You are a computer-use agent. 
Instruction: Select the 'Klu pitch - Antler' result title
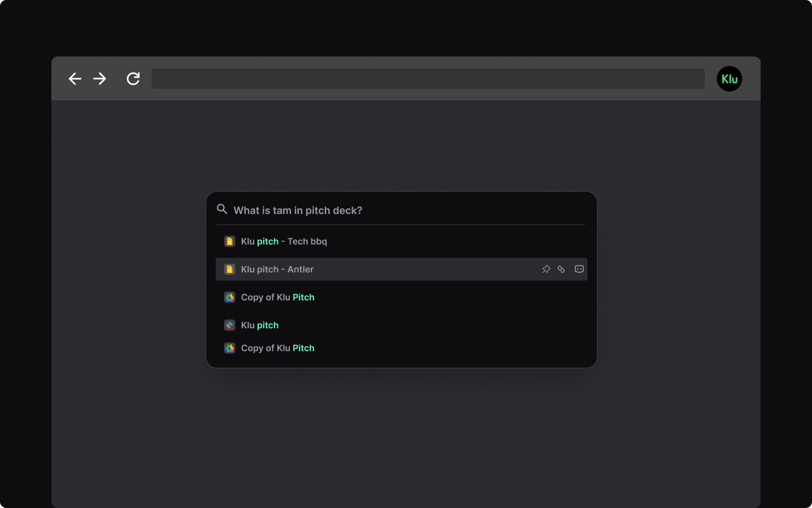pos(277,269)
